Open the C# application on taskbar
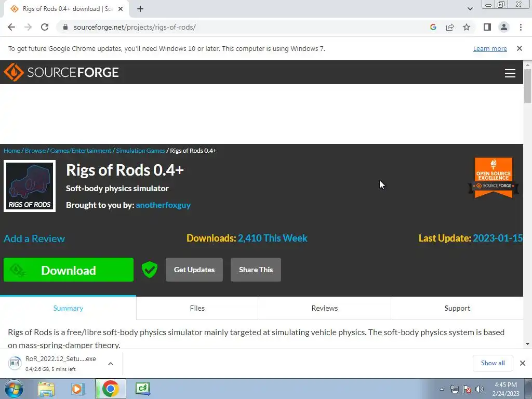The width and height of the screenshot is (532, 399). click(x=142, y=389)
